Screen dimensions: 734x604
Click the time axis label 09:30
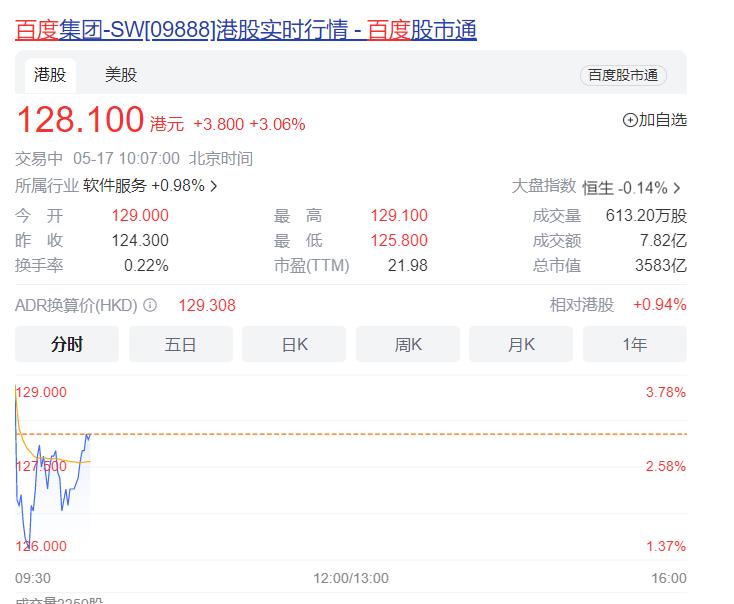click(33, 578)
